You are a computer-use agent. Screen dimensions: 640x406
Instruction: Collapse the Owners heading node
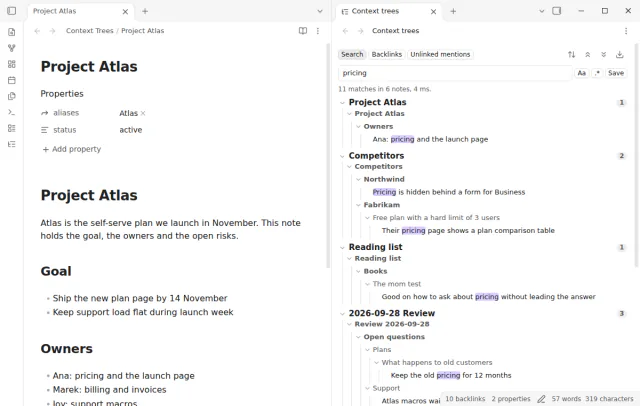358,126
